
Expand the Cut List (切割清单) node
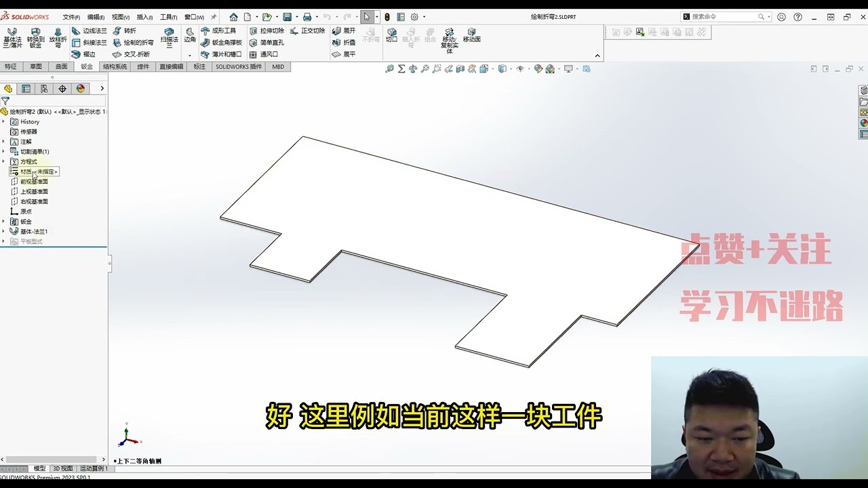(x=3, y=152)
